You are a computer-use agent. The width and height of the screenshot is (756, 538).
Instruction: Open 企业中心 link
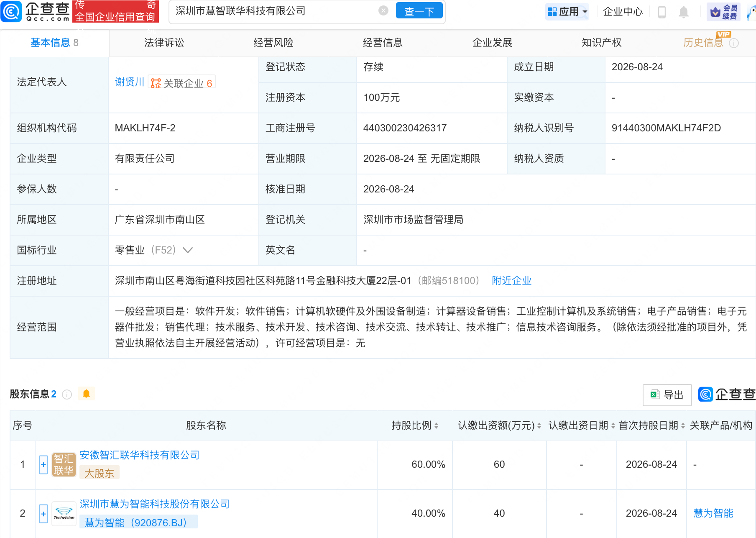pyautogui.click(x=623, y=12)
